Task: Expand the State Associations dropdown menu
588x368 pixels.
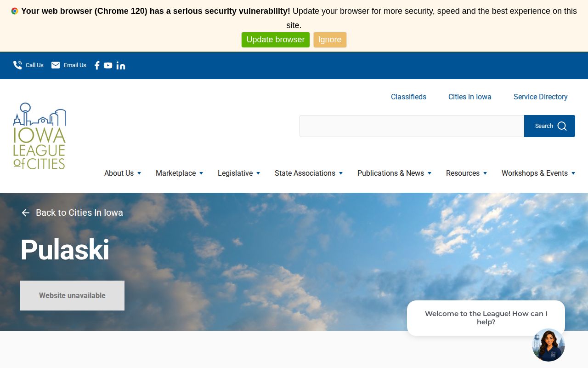Action: pyautogui.click(x=309, y=173)
